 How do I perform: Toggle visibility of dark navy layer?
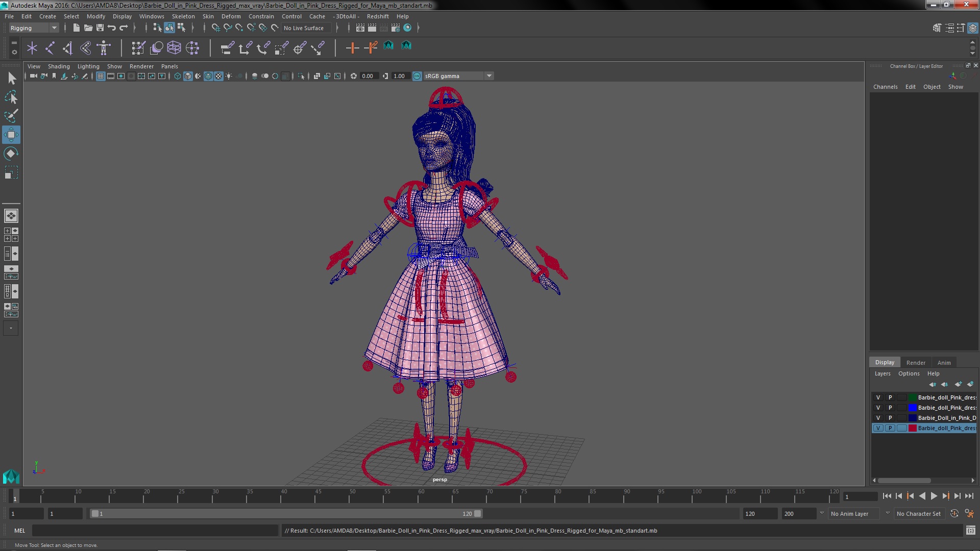click(x=878, y=418)
